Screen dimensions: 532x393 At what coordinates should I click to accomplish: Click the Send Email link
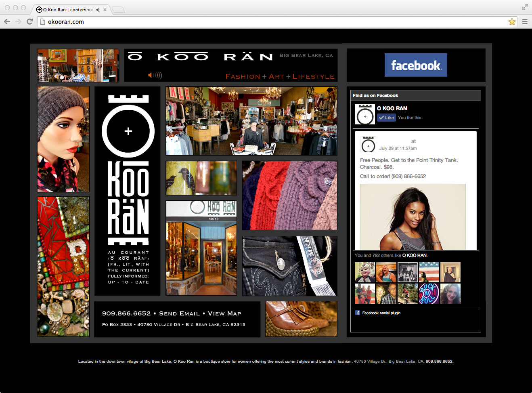179,314
